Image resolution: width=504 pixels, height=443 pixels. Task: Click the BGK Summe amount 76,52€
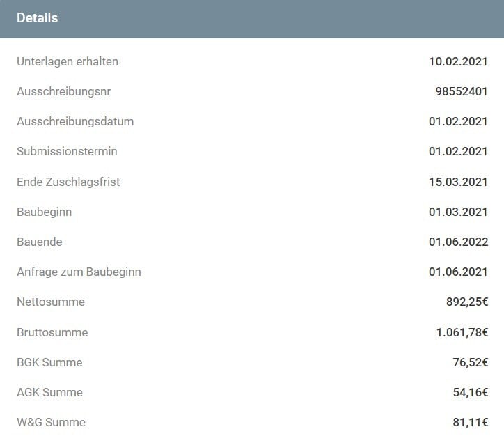click(470, 362)
